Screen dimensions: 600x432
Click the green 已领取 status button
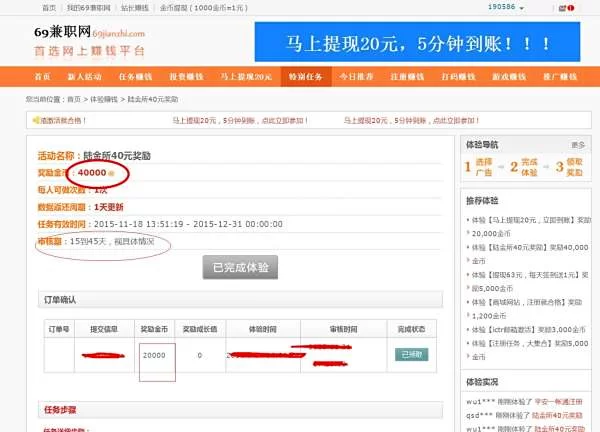click(411, 354)
